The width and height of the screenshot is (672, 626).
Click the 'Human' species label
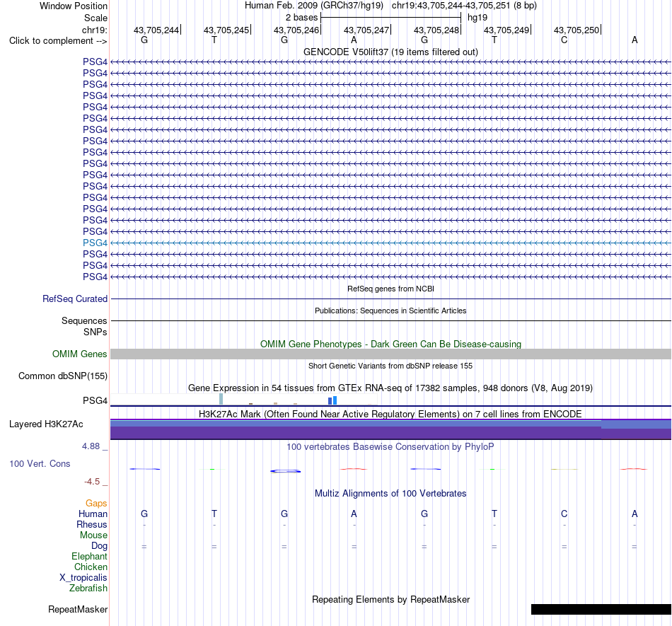tap(93, 514)
